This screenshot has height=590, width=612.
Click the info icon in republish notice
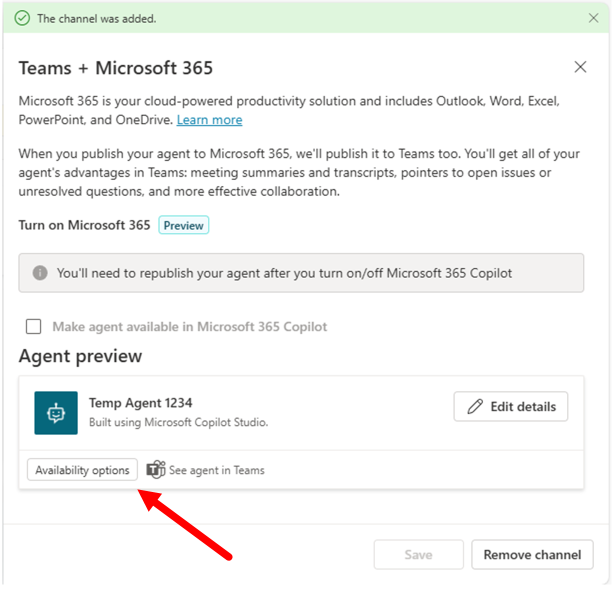pyautogui.click(x=40, y=273)
